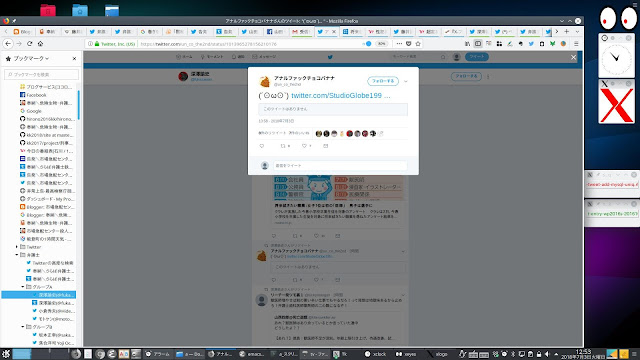640x360 pixels.
Task: Open the tweet options chevron beside follow button
Action: tap(406, 81)
